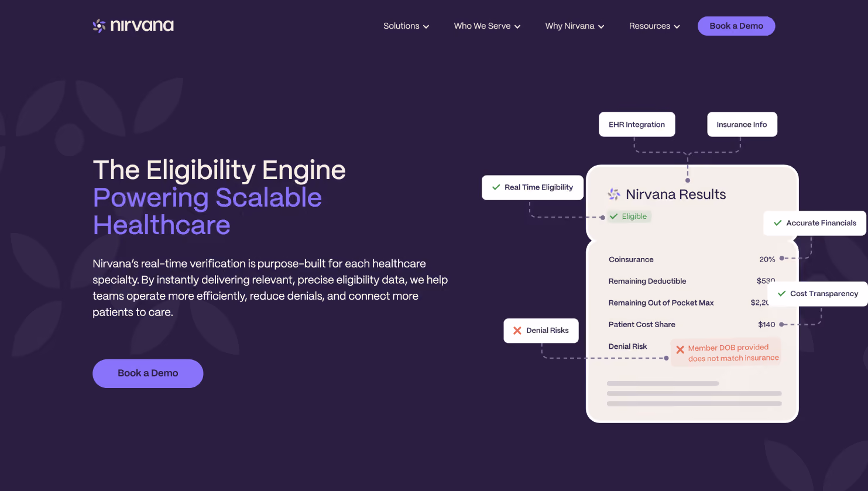Click The Eligibility Engine headline

[x=219, y=170]
